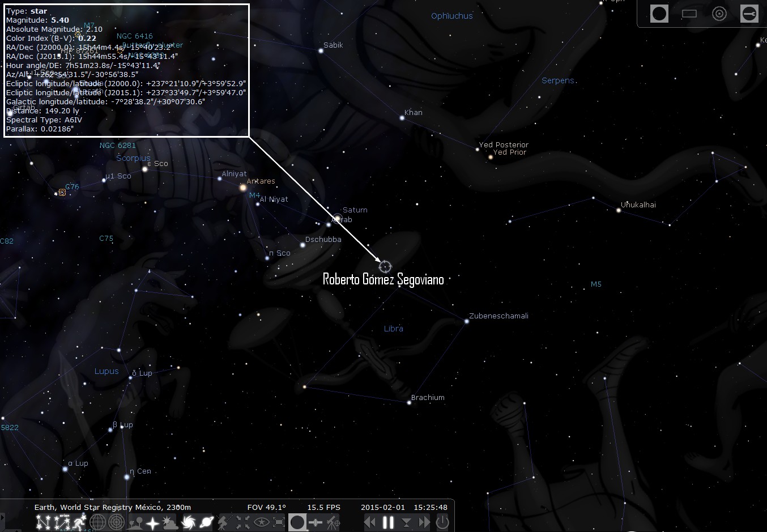Toggle cardinal points star icon
Image resolution: width=767 pixels, height=532 pixels.
(x=153, y=522)
